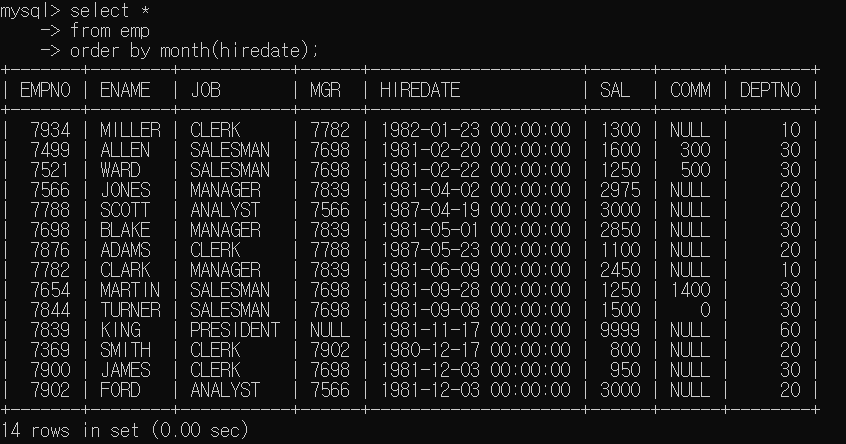Click hiredate 1981-04-02 00:00:00
This screenshot has width=846, height=444.
pyautogui.click(x=475, y=190)
